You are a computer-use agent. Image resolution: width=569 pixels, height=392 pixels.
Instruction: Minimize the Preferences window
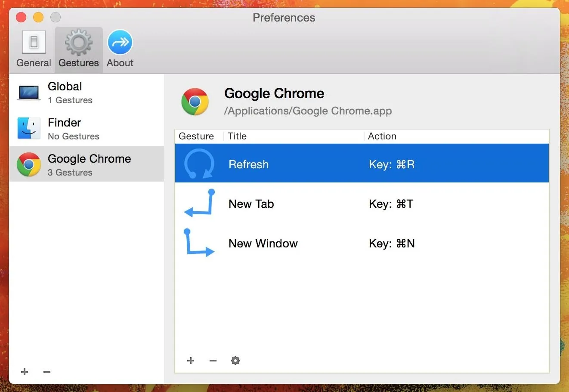[38, 17]
